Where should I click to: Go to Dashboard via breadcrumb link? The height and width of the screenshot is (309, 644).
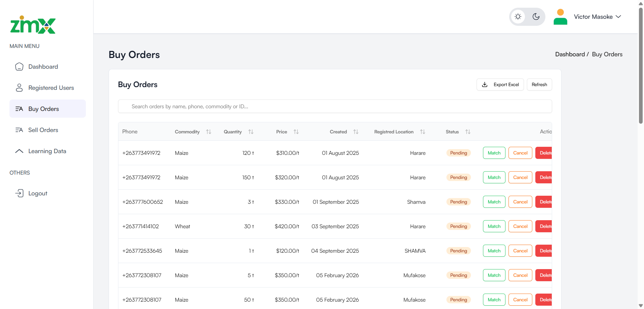tap(570, 54)
